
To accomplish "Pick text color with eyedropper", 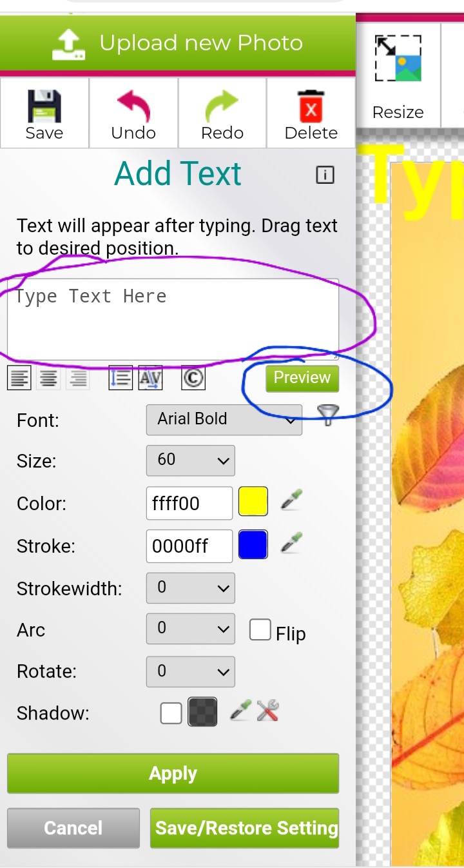I will (x=291, y=501).
